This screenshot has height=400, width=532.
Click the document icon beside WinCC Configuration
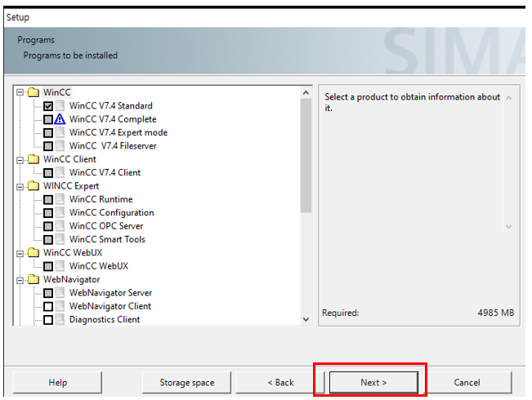pos(60,212)
